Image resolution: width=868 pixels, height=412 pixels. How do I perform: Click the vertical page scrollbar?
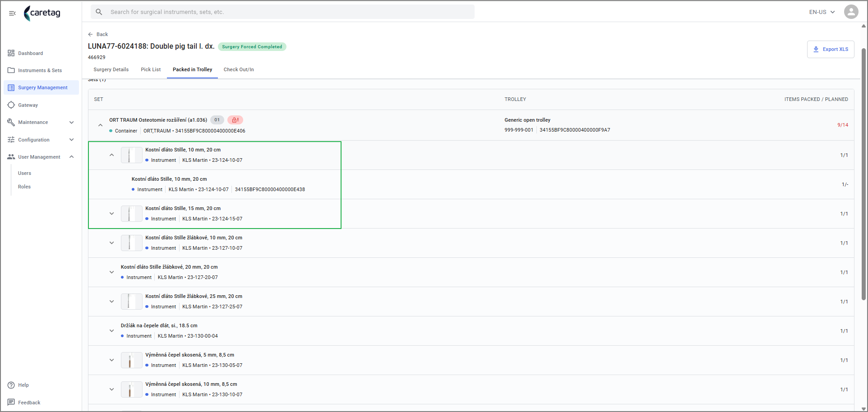pos(863,174)
